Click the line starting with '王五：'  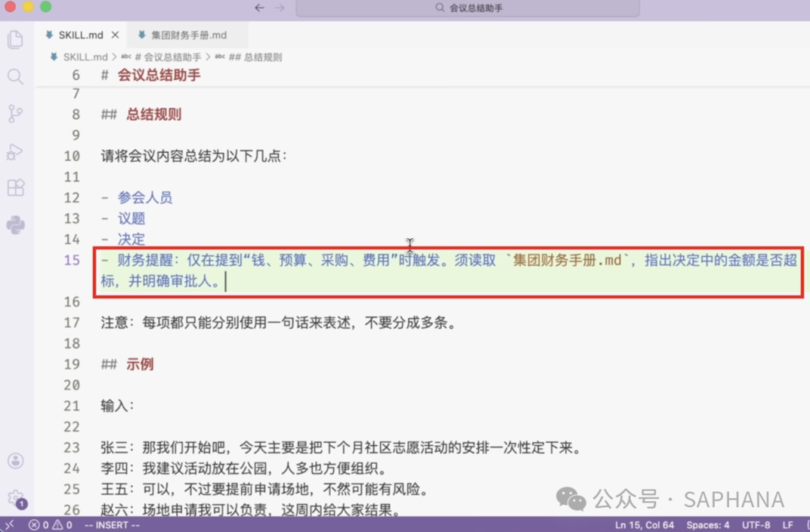coord(265,489)
